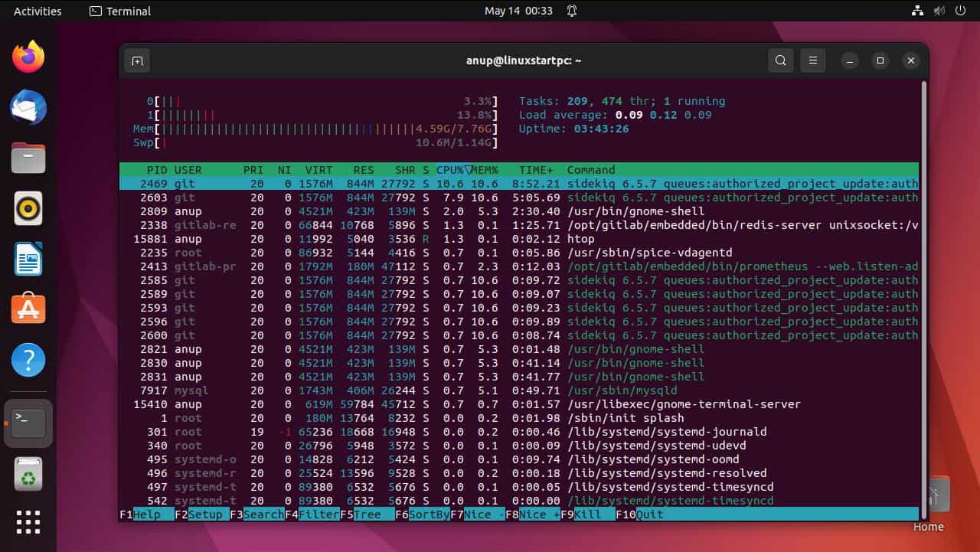Click F7 Nice - in htop footer
The width and height of the screenshot is (980, 552).
coord(478,514)
